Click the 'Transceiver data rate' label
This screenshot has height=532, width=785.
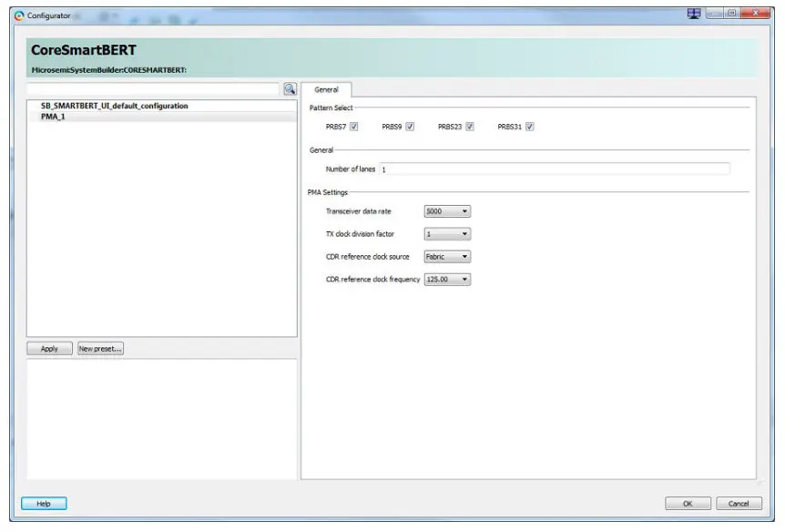(359, 211)
